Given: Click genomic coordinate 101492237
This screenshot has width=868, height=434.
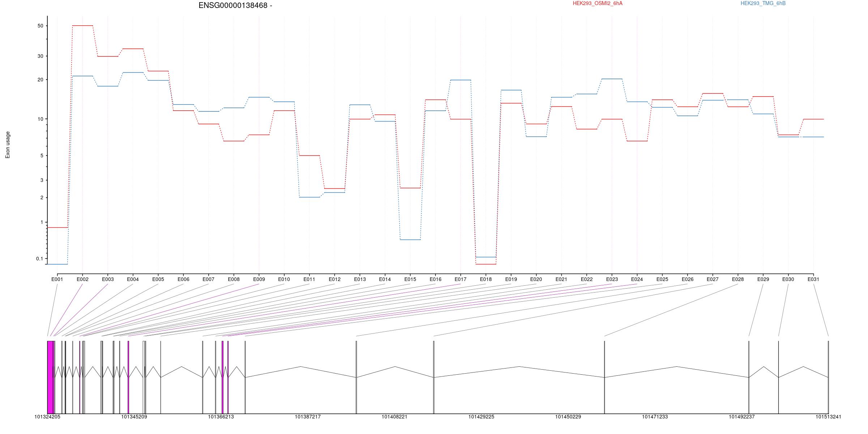Looking at the screenshot, I should tap(742, 417).
